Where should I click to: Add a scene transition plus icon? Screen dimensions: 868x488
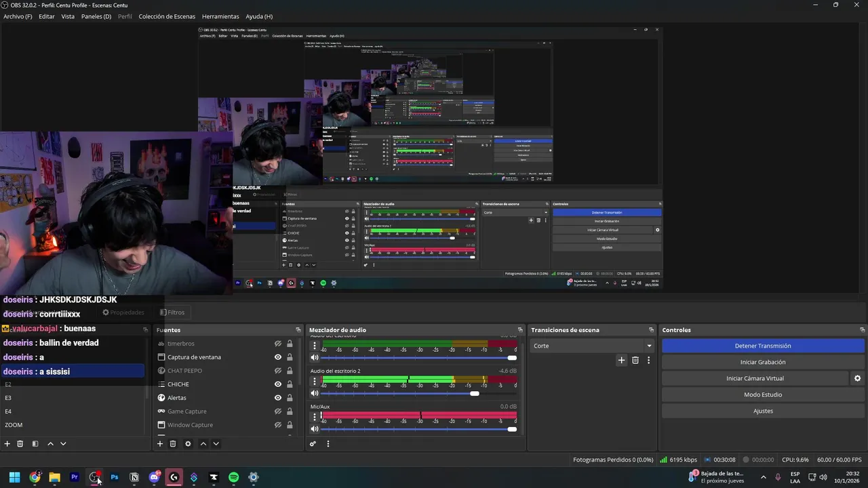[x=621, y=361]
